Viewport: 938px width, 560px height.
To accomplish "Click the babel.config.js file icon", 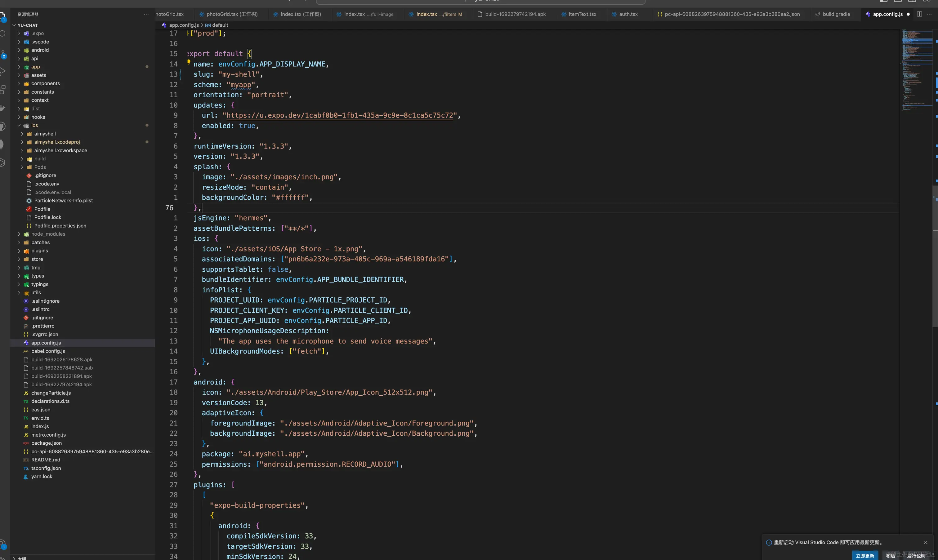I will click(x=26, y=351).
